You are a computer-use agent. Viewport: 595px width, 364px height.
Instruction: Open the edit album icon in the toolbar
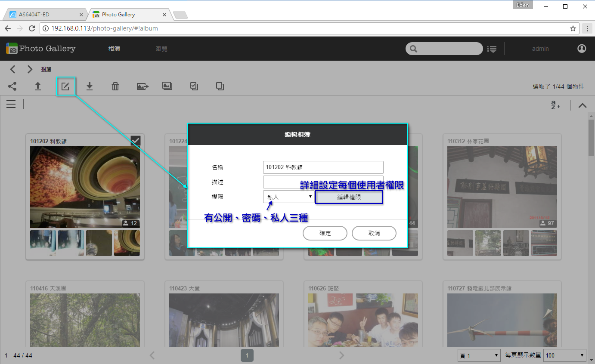(65, 86)
